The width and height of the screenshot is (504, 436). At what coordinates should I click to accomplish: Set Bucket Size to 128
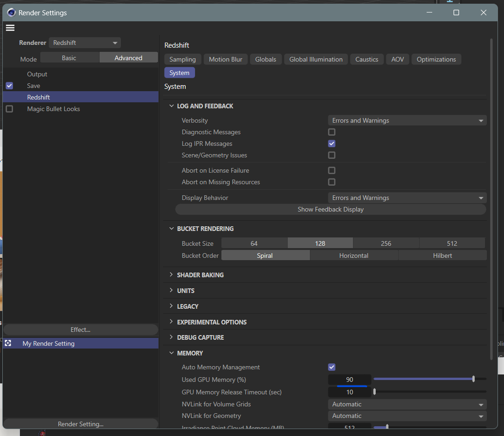[320, 243]
